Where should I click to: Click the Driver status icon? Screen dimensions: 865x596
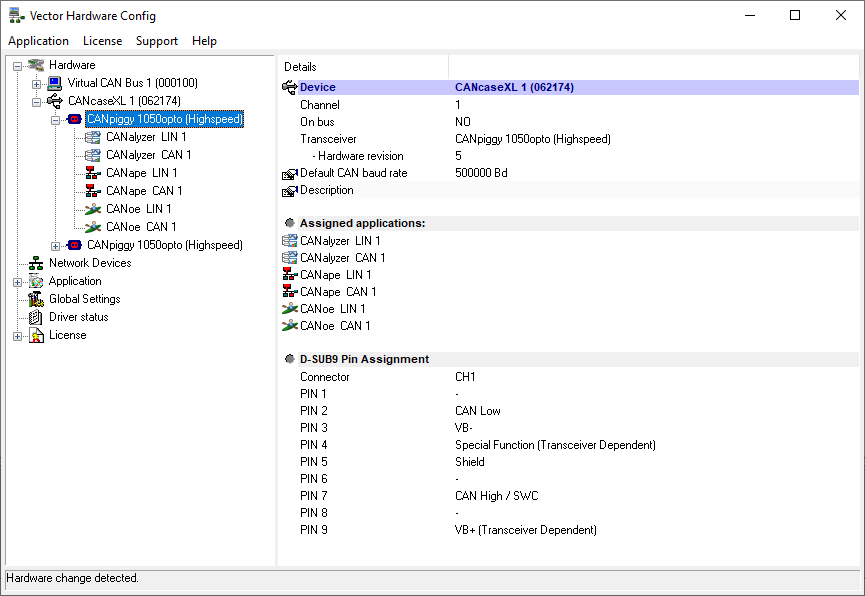point(36,317)
